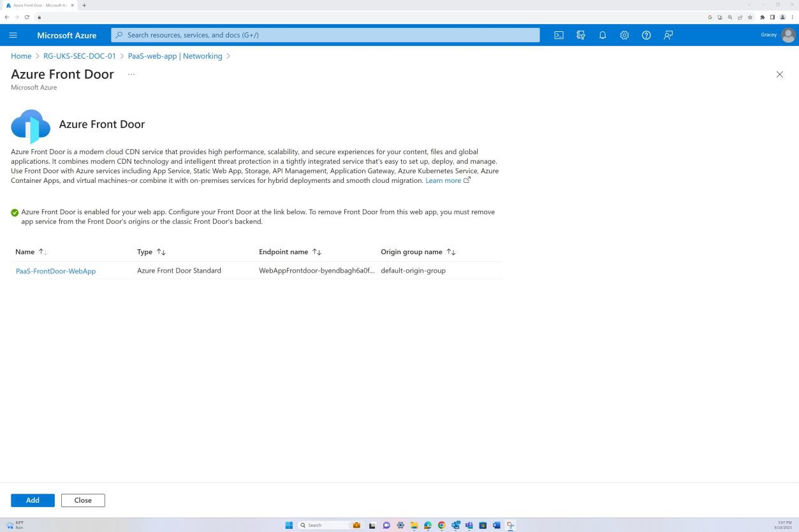Image resolution: width=799 pixels, height=532 pixels.
Task: Open the PaaS-FrontDoor-WebApp profile
Action: pyautogui.click(x=55, y=271)
